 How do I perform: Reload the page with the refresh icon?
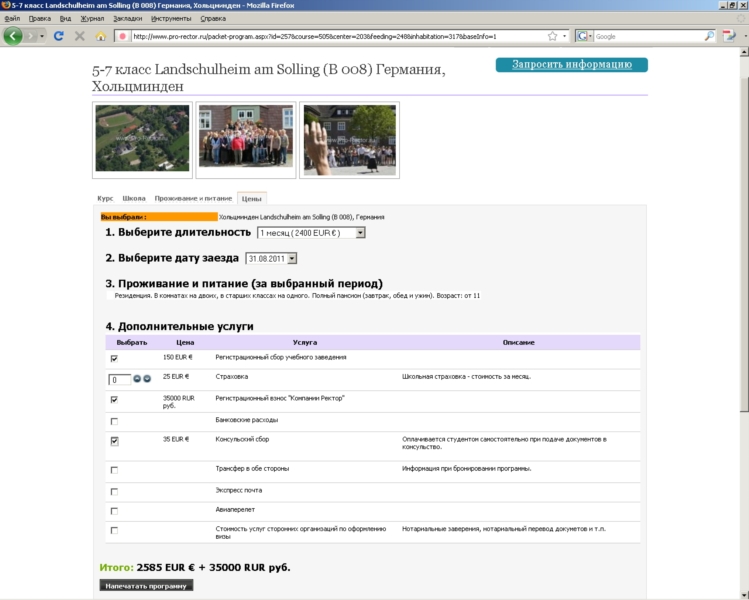point(59,36)
